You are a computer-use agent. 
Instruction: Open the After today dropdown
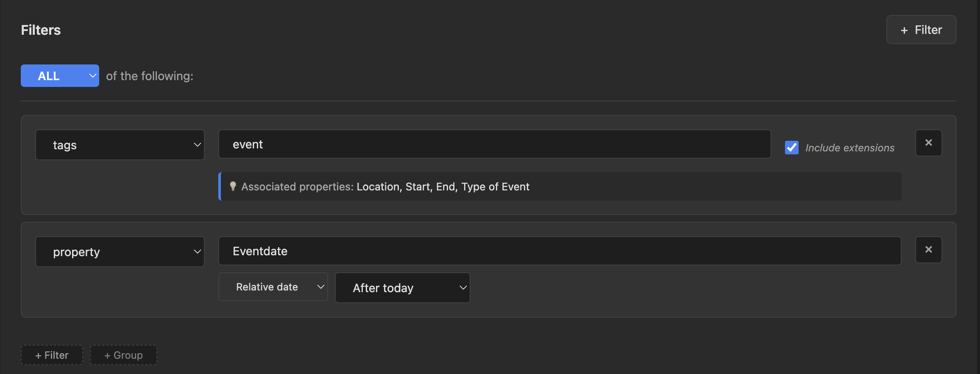click(402, 288)
